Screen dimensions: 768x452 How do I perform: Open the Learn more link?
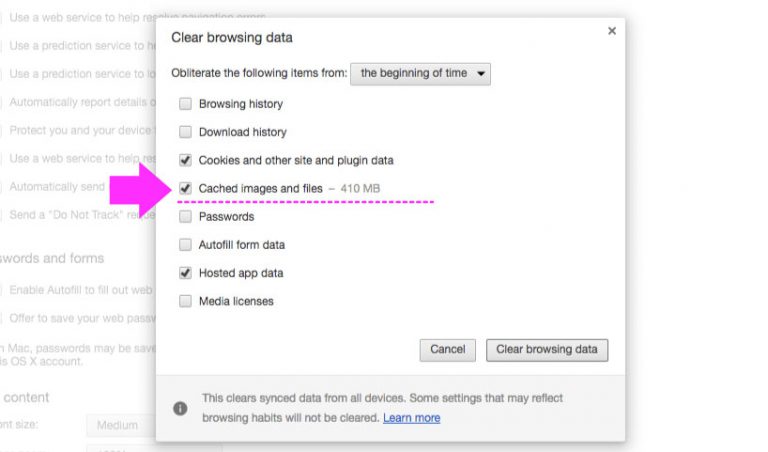click(411, 417)
